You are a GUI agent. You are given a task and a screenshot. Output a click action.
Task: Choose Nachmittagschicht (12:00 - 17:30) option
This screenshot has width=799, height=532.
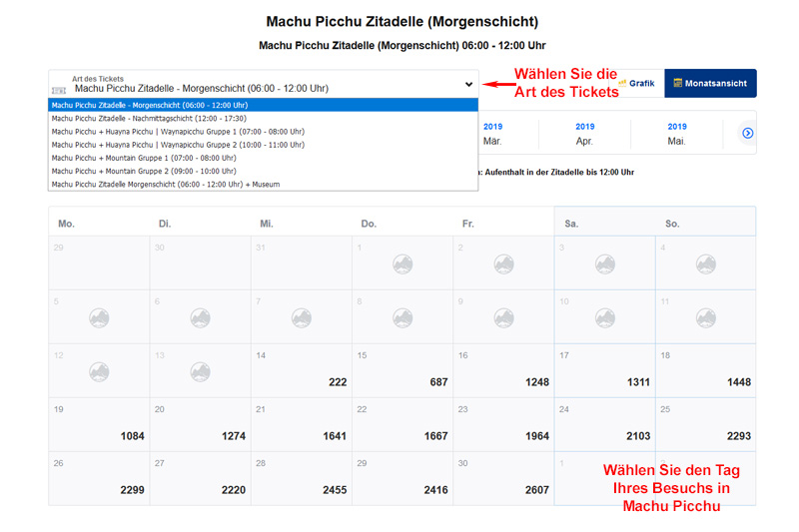pyautogui.click(x=263, y=118)
